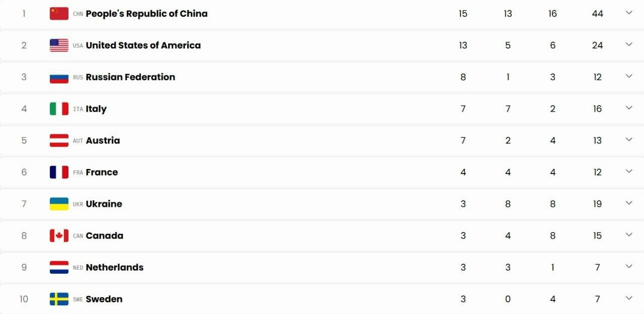Expand Ukraine's medal breakdown
This screenshot has width=644, height=314.
(x=629, y=203)
